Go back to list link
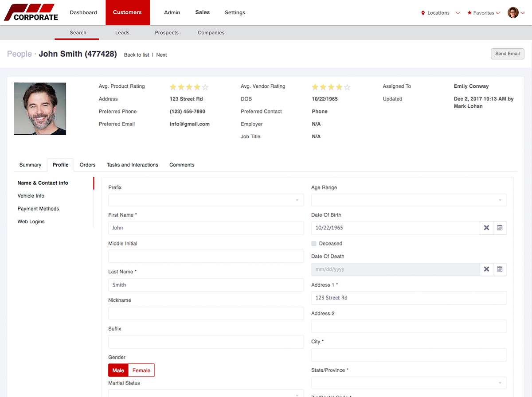 pyautogui.click(x=137, y=55)
